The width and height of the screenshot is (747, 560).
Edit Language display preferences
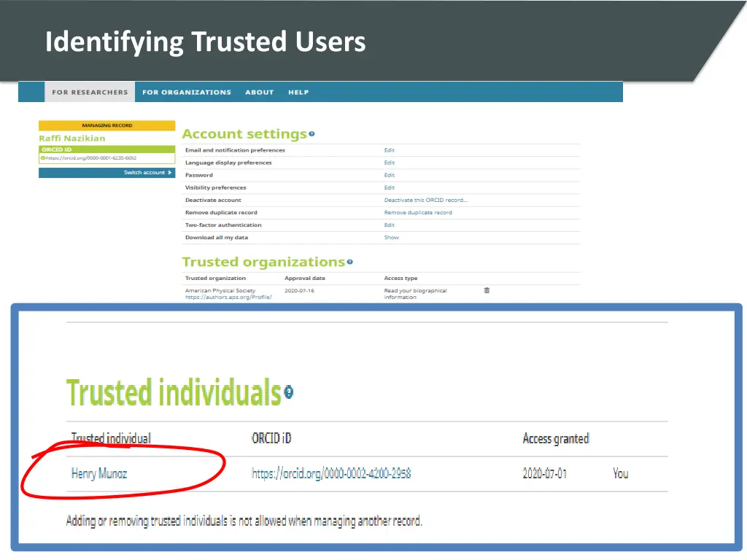[x=390, y=163]
